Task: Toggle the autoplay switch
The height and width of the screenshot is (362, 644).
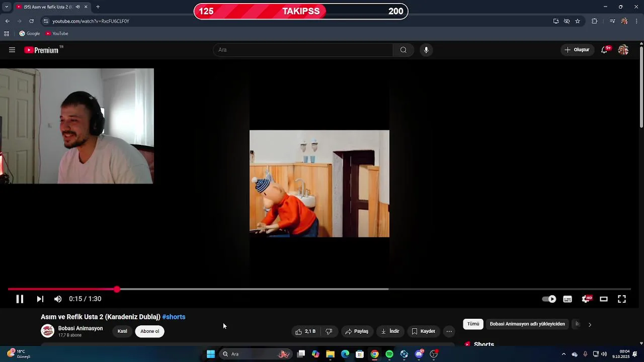Action: [549, 299]
